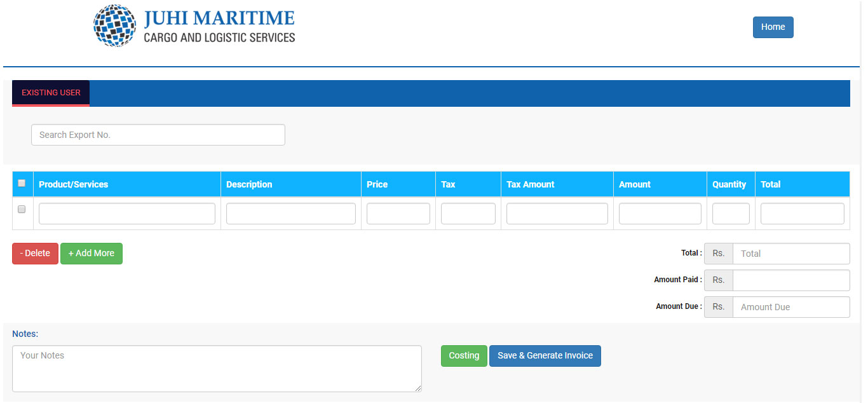
Task: Click the Amount Paid input field
Action: pos(790,280)
